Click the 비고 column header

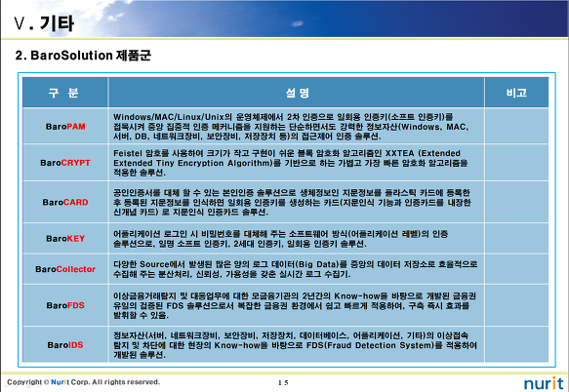click(516, 93)
